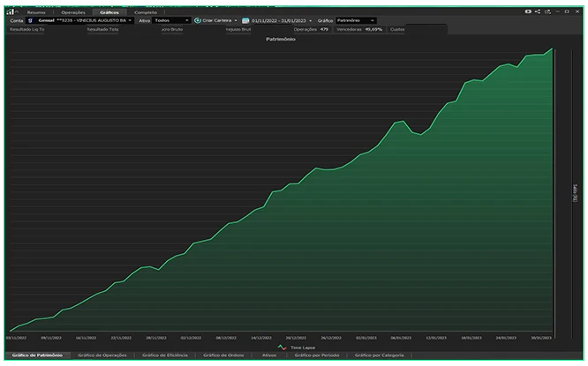588x366 pixels.
Task: Click the Resultado Liq To label
Action: point(27,29)
